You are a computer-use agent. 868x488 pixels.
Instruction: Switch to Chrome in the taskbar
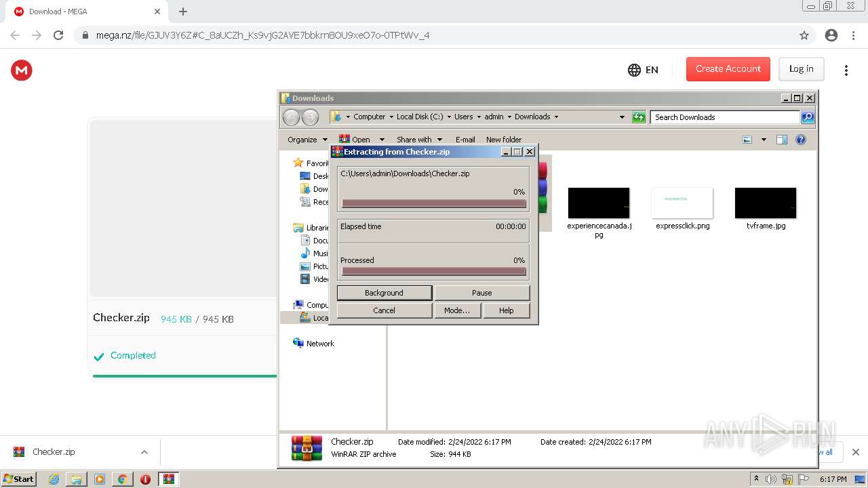point(122,479)
